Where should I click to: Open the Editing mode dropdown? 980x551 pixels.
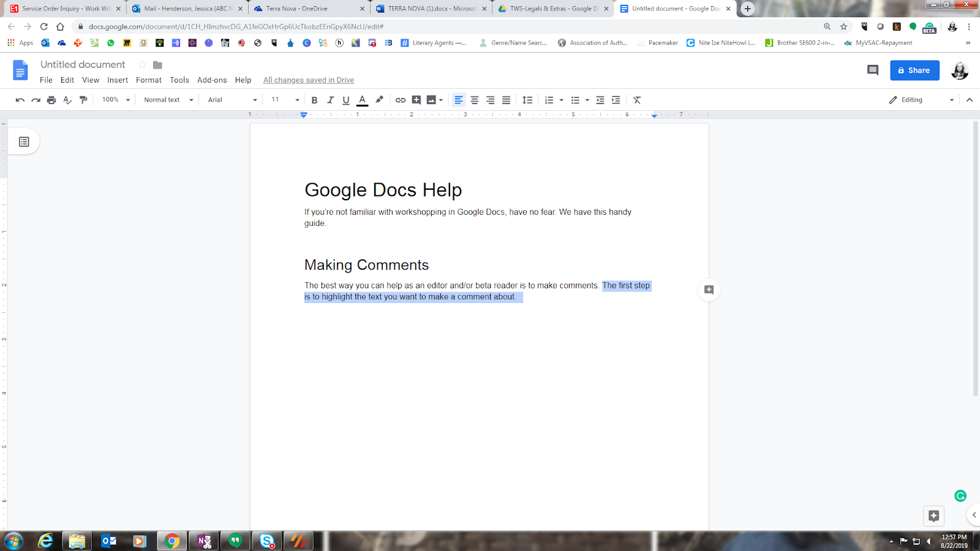coord(921,100)
